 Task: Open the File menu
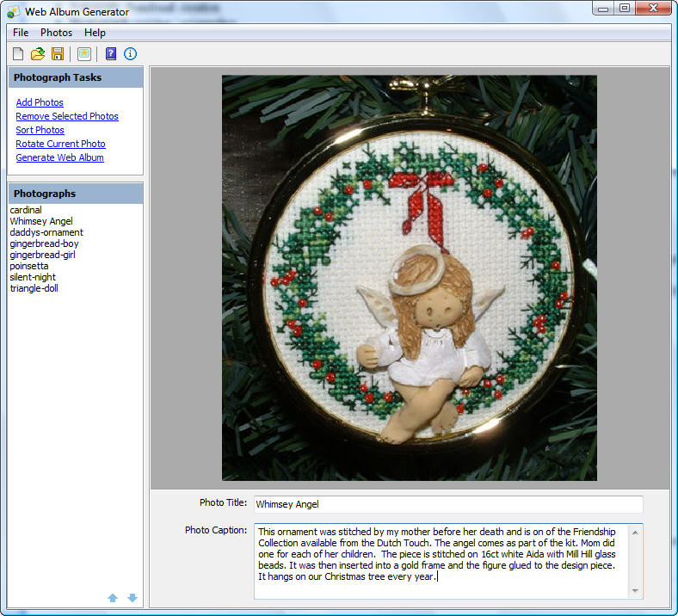(x=21, y=33)
